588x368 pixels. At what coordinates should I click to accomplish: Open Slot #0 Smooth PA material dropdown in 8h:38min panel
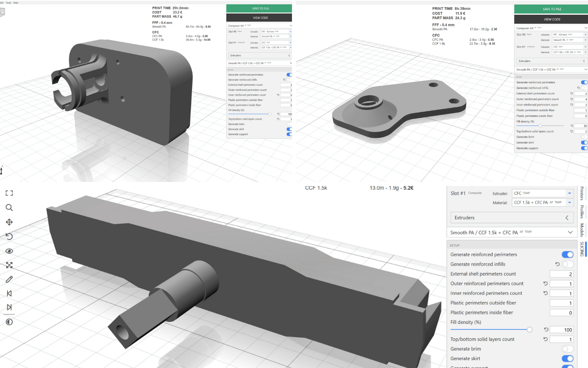click(x=569, y=40)
